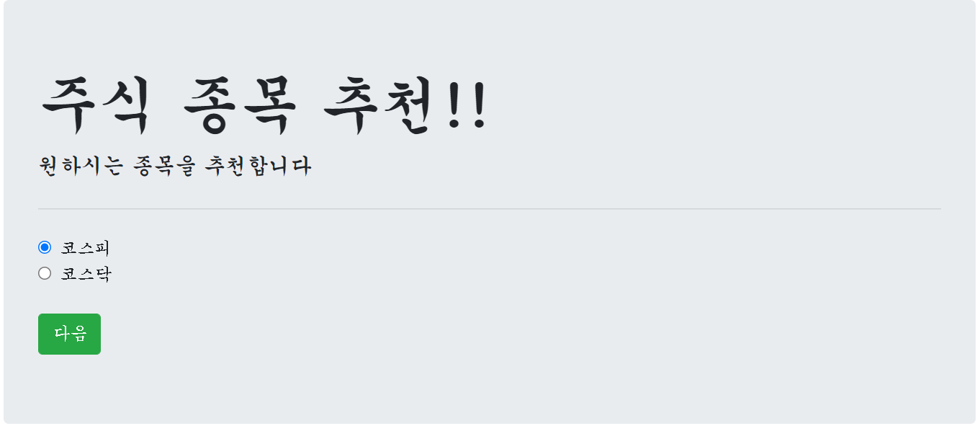Click the word 종목 in the large heading

(x=239, y=105)
